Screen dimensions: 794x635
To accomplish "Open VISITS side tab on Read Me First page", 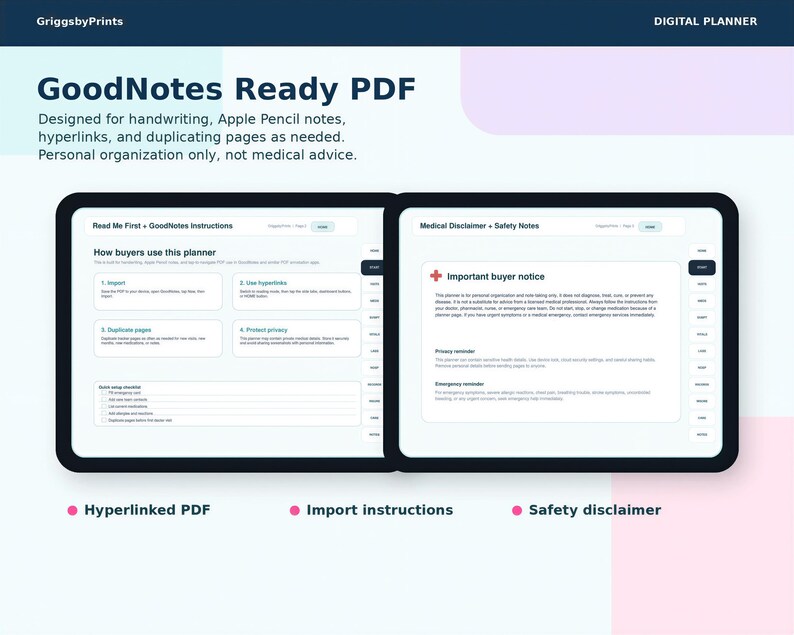I will [x=374, y=284].
